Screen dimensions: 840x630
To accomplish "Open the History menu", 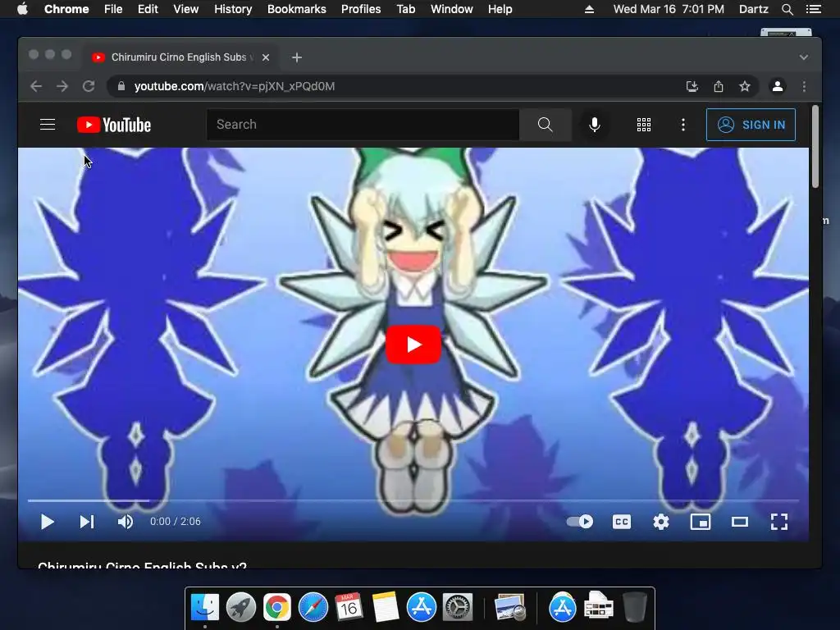I will tap(233, 9).
